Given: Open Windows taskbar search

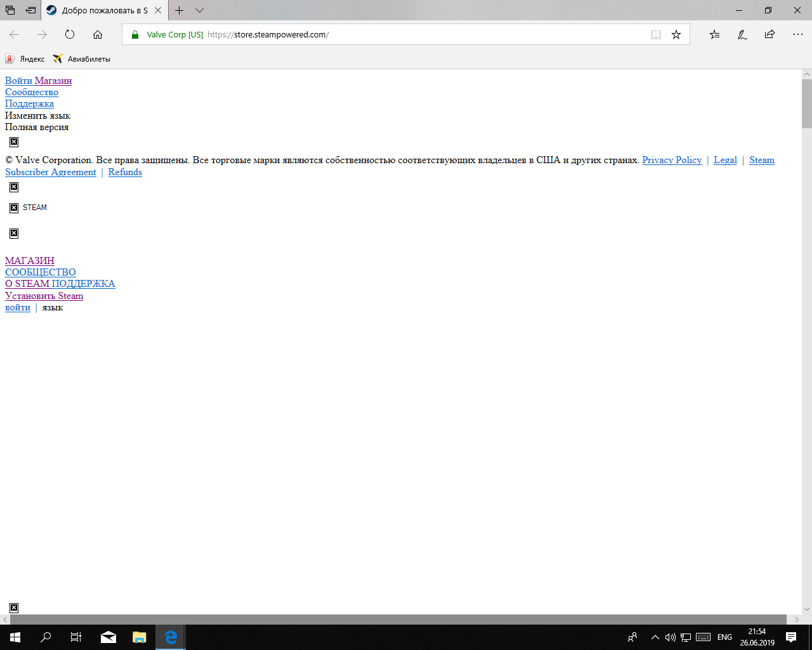Looking at the screenshot, I should point(46,637).
